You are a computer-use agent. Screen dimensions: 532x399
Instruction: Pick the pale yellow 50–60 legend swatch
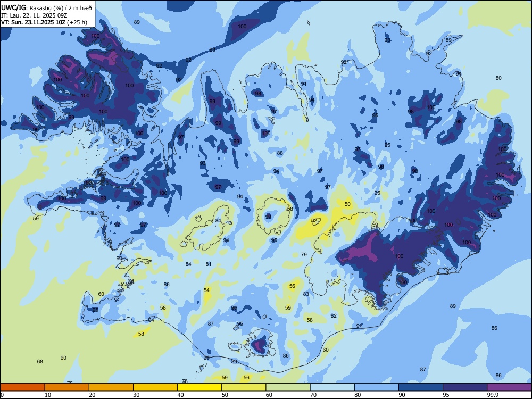tap(244, 387)
